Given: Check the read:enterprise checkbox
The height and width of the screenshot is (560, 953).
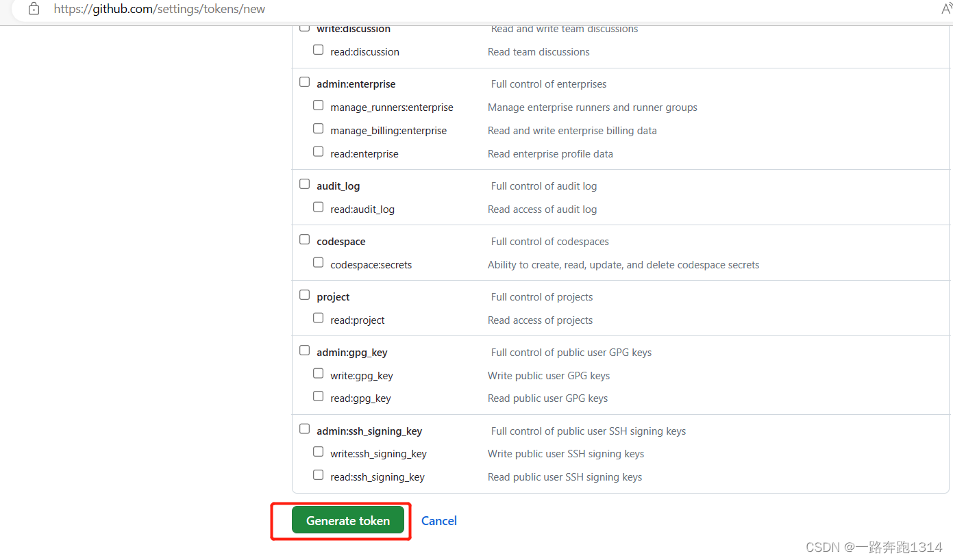Looking at the screenshot, I should pyautogui.click(x=318, y=151).
